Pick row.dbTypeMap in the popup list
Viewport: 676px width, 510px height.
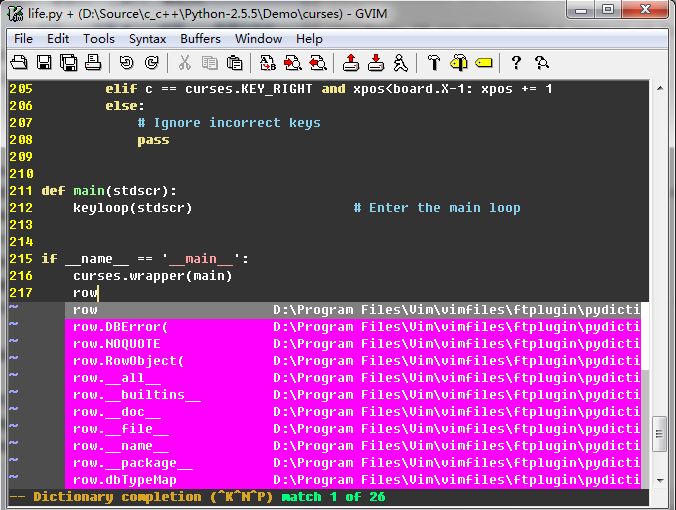click(x=124, y=480)
